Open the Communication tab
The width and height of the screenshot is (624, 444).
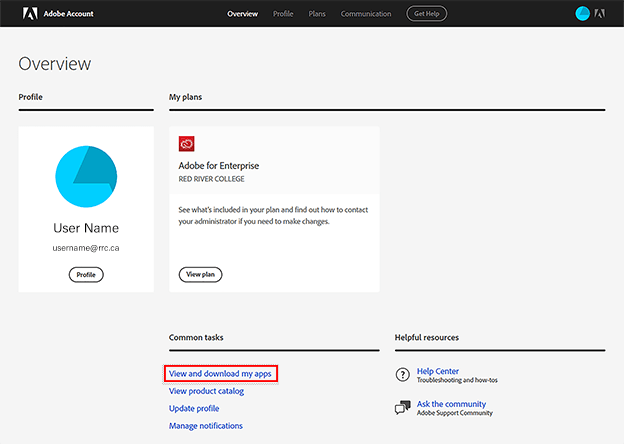366,14
